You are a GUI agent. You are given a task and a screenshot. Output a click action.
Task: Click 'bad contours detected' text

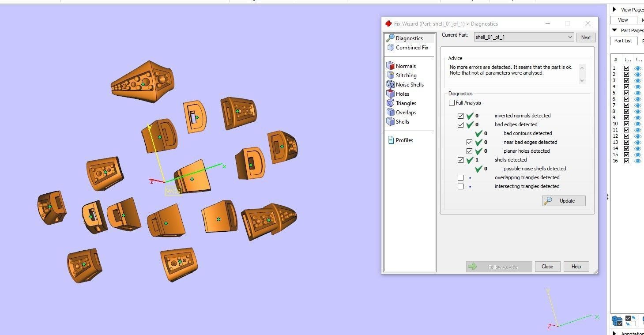click(527, 133)
